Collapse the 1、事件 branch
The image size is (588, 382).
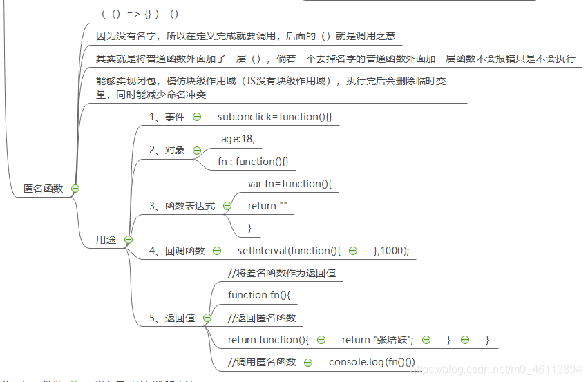tap(197, 117)
